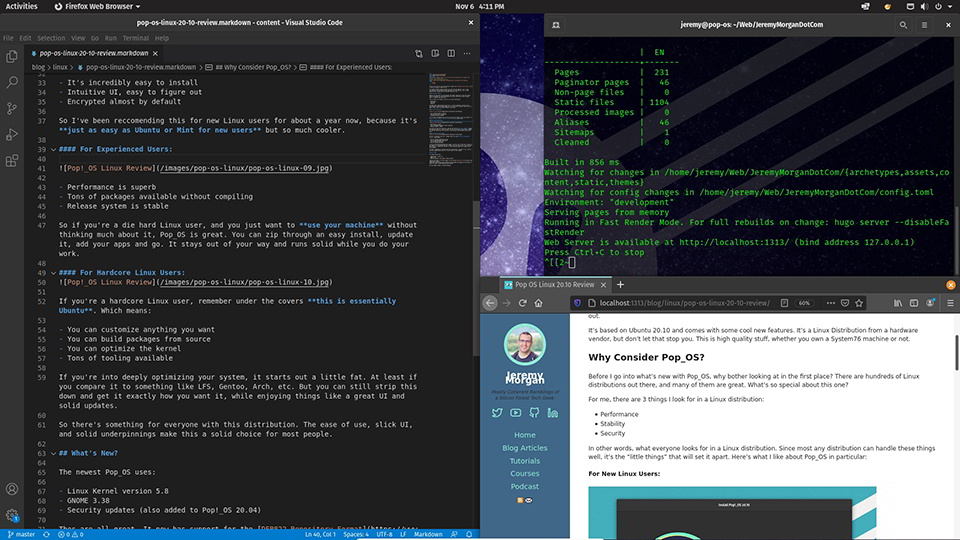960x540 pixels.
Task: Open the Run and Debug view
Action: click(12, 135)
